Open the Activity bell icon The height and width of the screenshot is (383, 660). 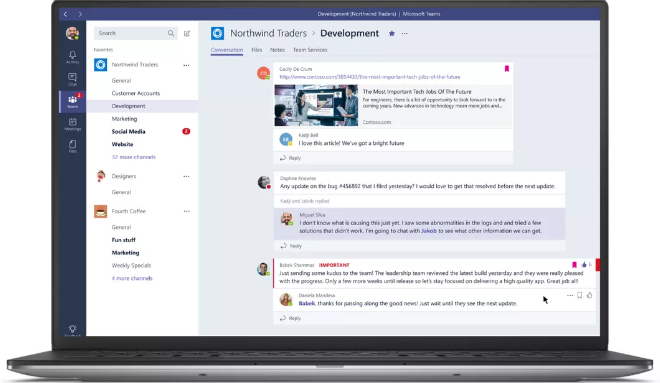pos(72,57)
